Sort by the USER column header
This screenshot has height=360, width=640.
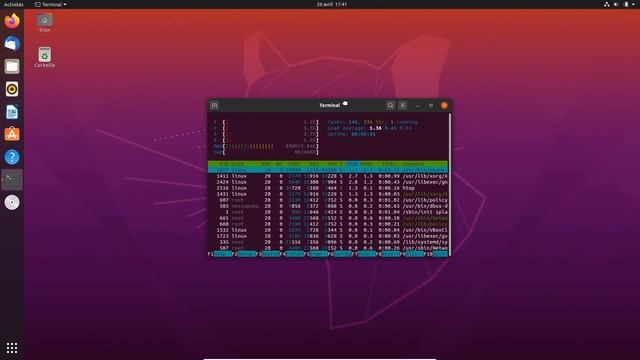(x=238, y=164)
